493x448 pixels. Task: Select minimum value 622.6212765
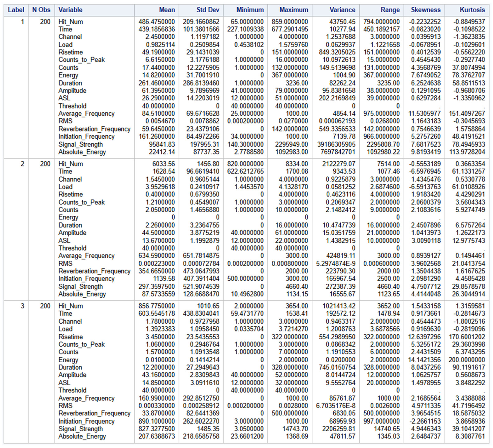[x=245, y=171]
